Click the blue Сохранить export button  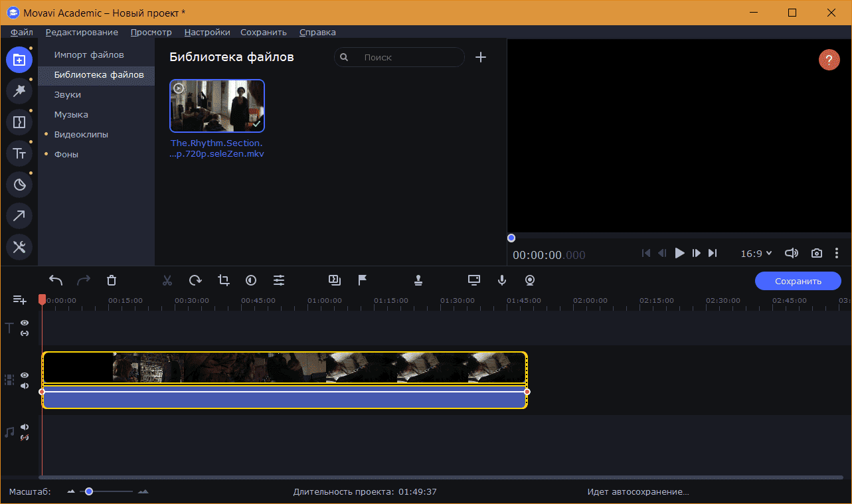[798, 281]
